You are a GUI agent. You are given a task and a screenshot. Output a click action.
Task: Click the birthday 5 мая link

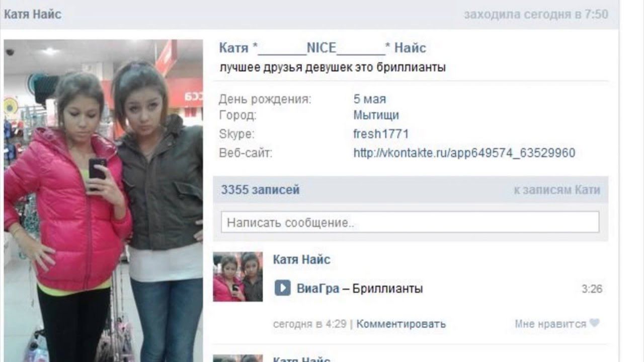tap(369, 99)
